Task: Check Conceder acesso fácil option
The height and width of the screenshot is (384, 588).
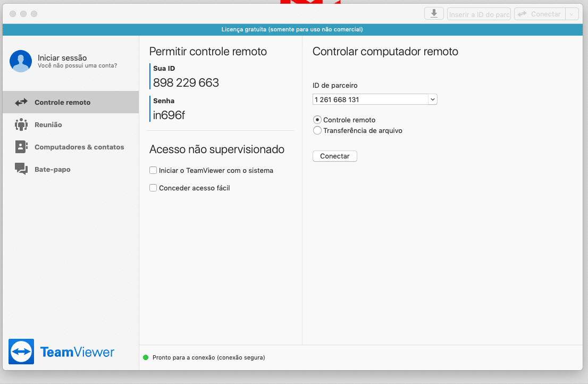Action: 153,188
